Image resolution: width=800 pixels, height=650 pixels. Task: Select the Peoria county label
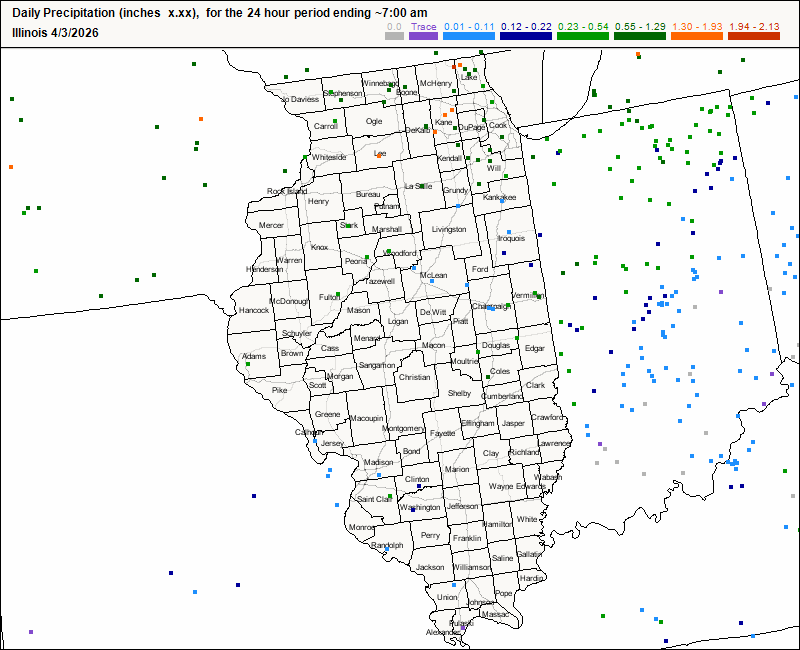click(355, 261)
